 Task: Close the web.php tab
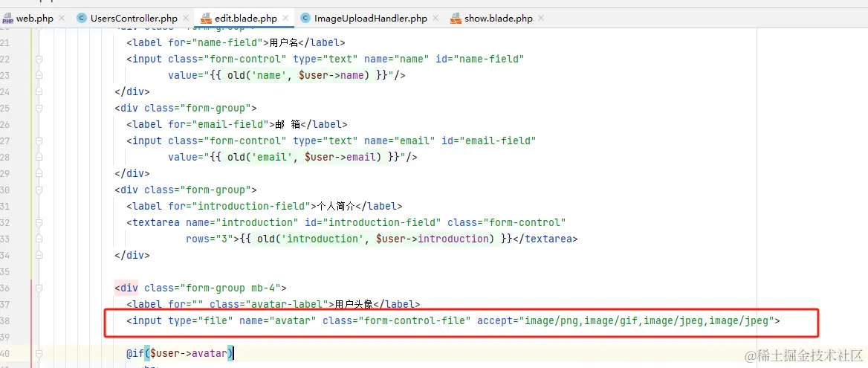click(x=62, y=19)
